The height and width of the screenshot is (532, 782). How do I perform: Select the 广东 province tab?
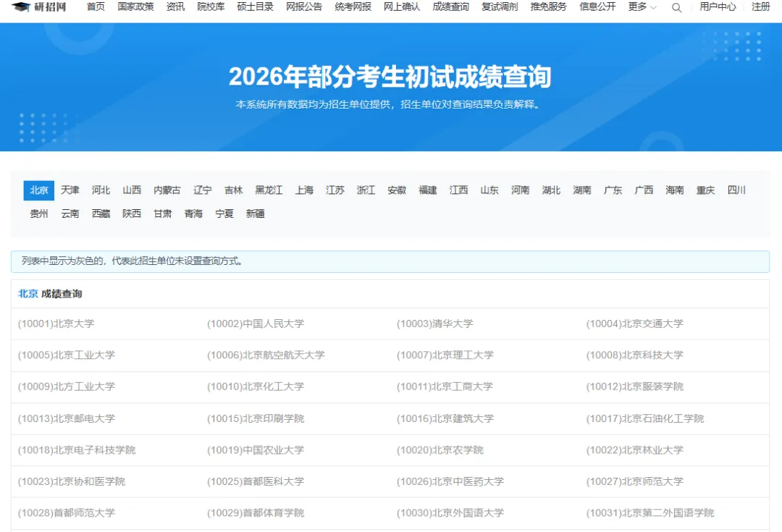(x=613, y=190)
